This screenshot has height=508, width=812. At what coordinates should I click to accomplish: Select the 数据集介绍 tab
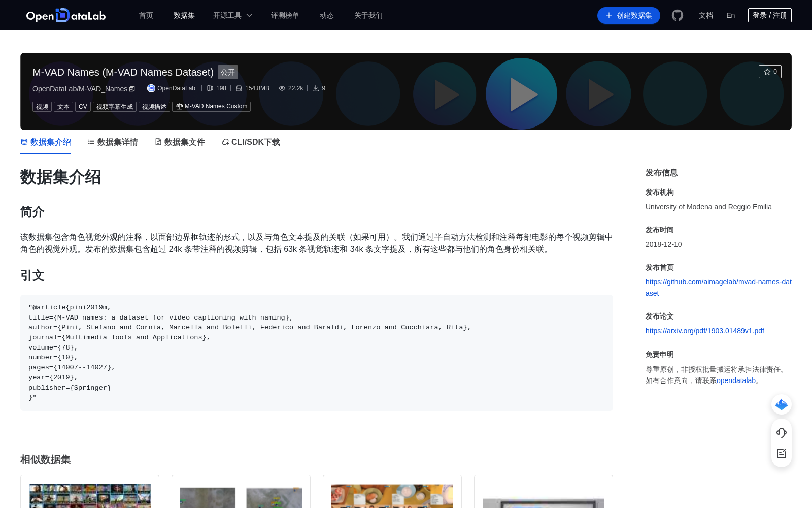tap(46, 142)
